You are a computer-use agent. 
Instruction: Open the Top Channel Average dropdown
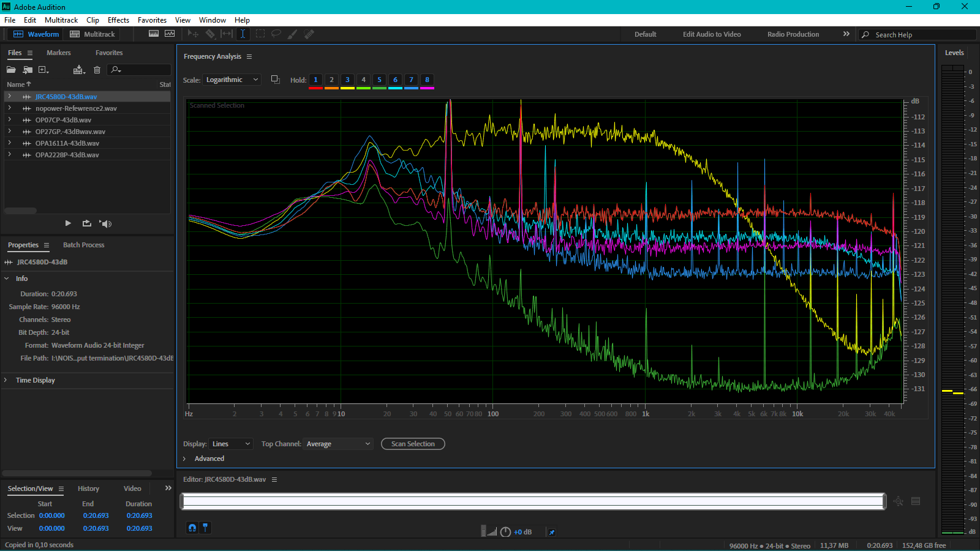pyautogui.click(x=338, y=444)
